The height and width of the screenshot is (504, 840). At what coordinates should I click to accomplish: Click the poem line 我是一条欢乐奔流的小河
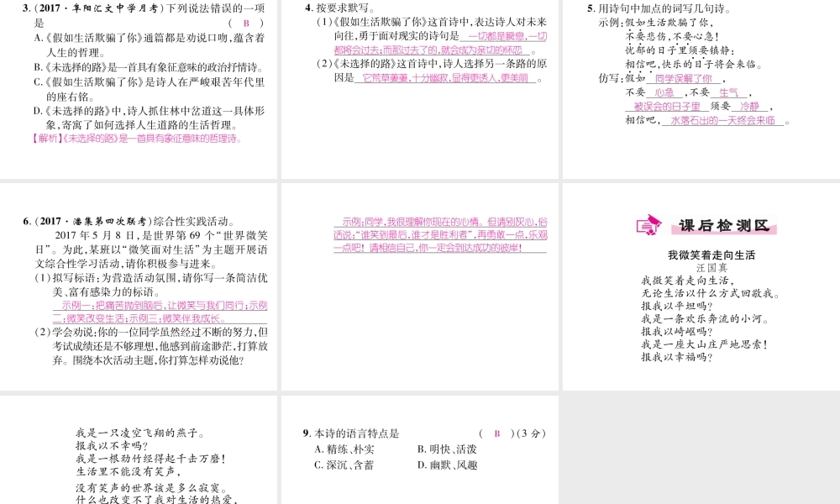(x=705, y=319)
